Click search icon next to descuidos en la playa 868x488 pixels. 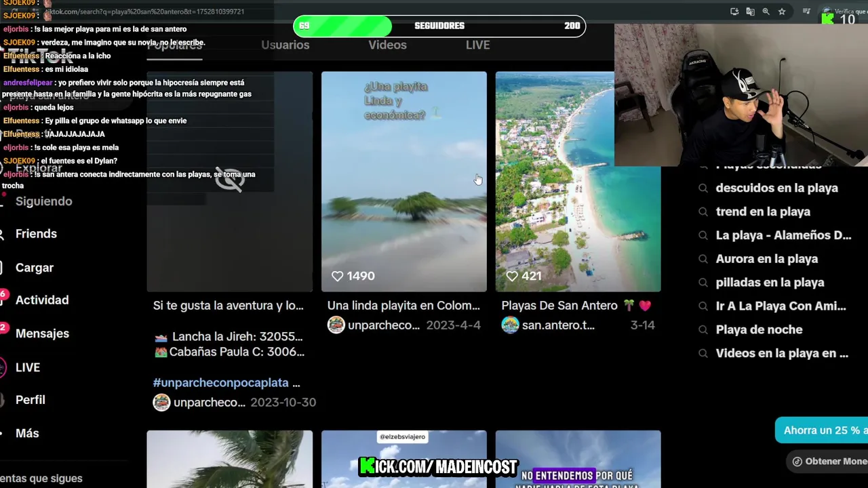point(703,188)
